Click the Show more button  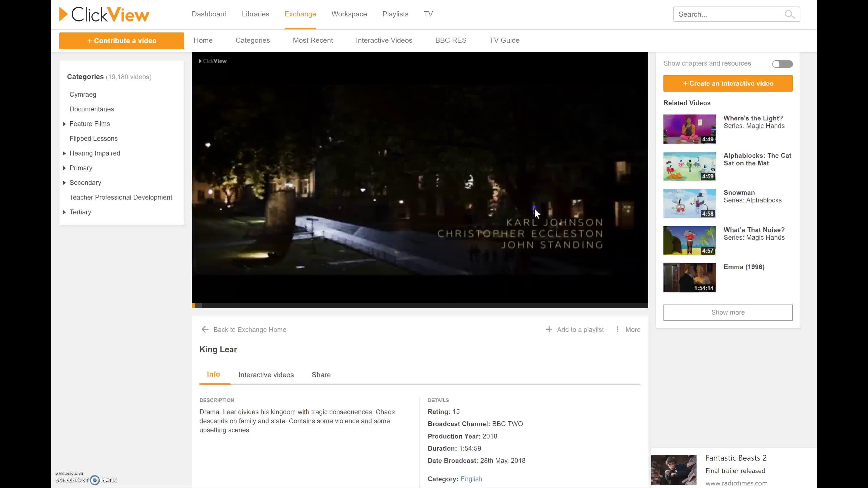coord(727,312)
